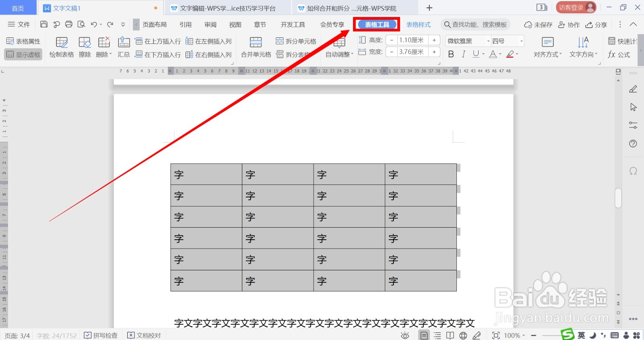Select the Eraser tool (擦除)

(85, 48)
